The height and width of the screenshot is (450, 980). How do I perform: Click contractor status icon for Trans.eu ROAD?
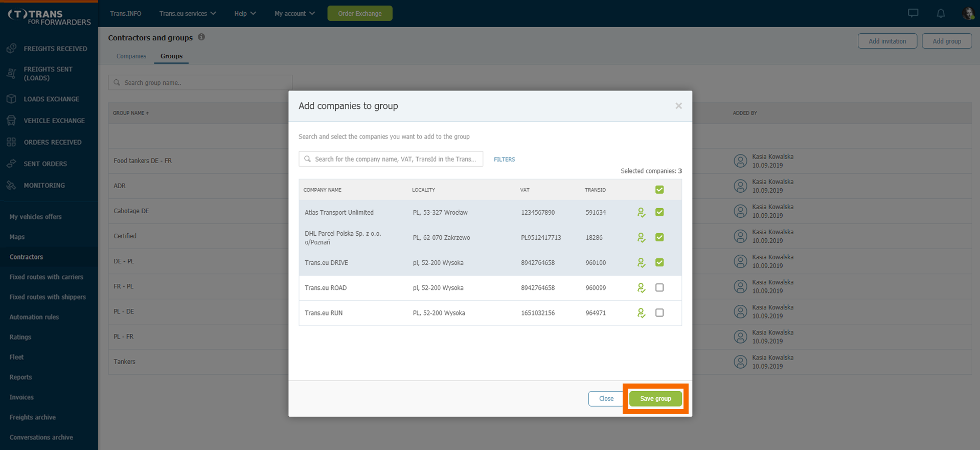641,288
